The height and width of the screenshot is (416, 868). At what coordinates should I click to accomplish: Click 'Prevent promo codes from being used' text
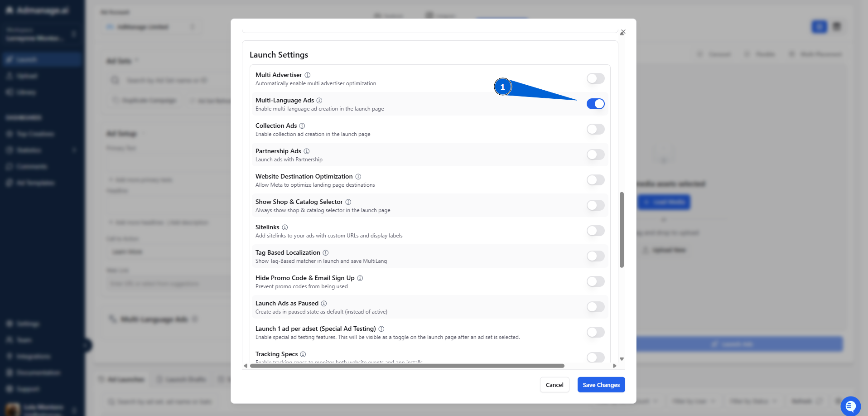tap(302, 286)
